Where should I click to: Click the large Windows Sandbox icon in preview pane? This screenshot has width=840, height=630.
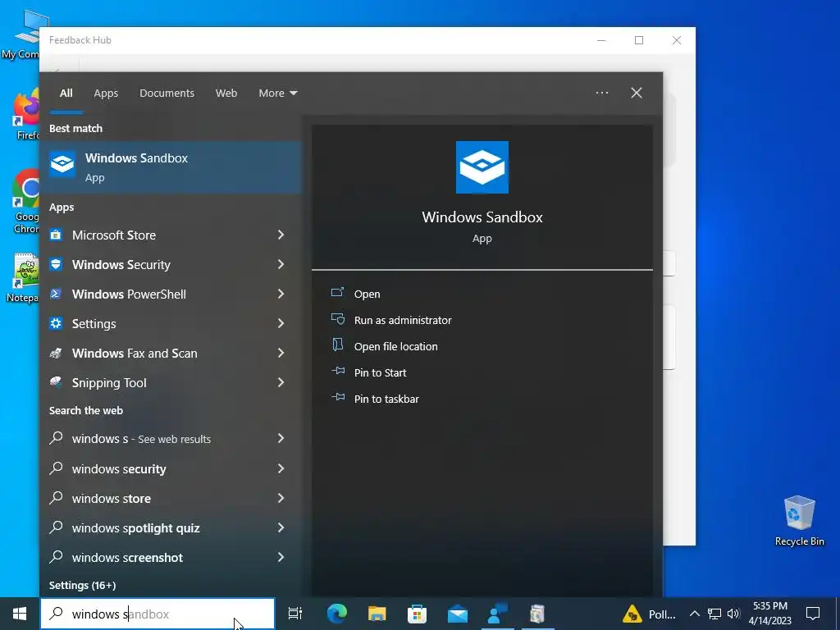(x=482, y=167)
